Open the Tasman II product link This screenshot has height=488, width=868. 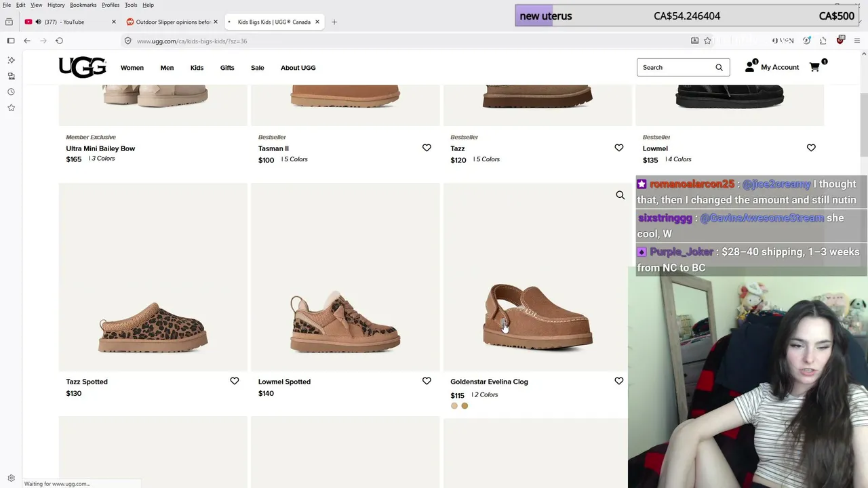click(x=273, y=148)
